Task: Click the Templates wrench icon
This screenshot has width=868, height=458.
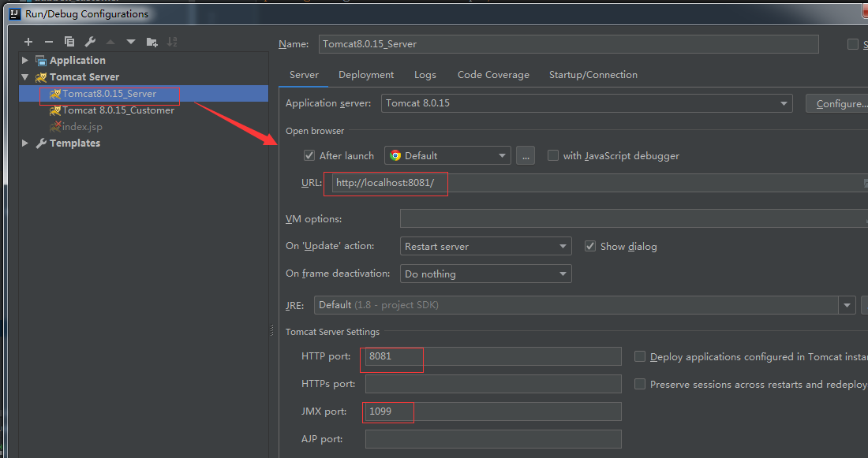Action: pos(41,143)
